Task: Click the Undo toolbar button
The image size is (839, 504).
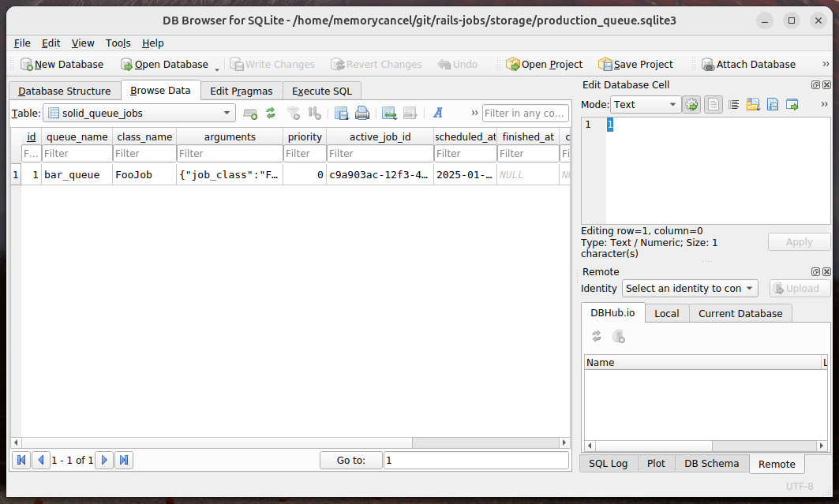Action: [458, 65]
